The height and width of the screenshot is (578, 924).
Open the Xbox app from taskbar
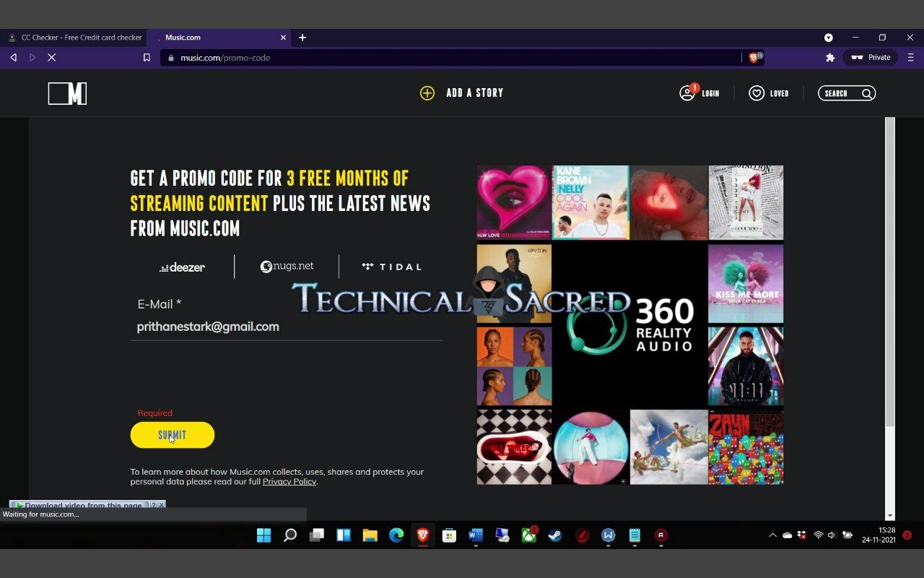coord(529,535)
